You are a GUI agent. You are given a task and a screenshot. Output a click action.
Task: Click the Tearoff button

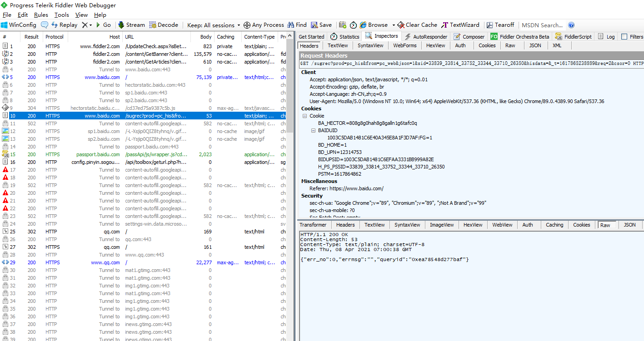pyautogui.click(x=500, y=25)
